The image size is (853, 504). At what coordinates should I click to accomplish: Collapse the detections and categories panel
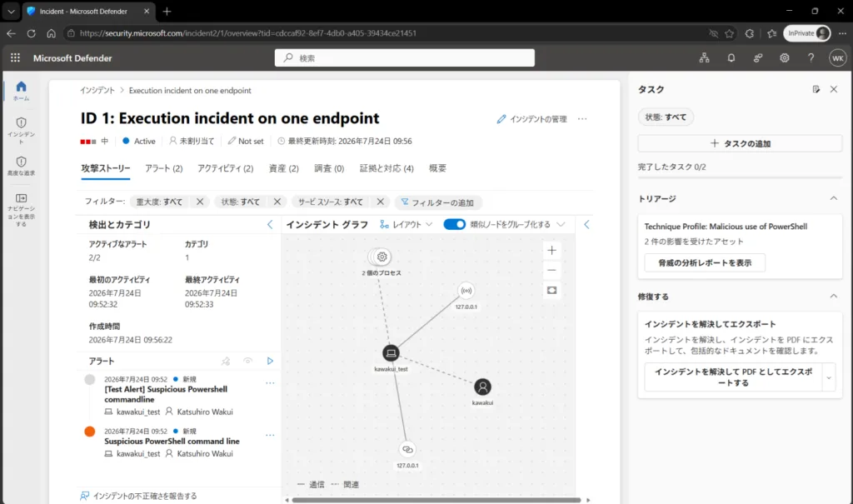(x=270, y=224)
